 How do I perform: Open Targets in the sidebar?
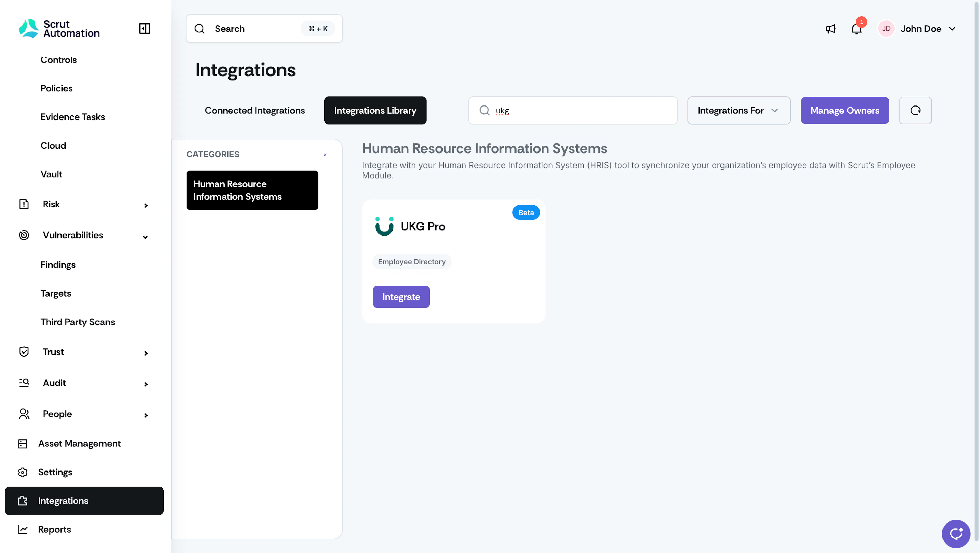click(56, 293)
